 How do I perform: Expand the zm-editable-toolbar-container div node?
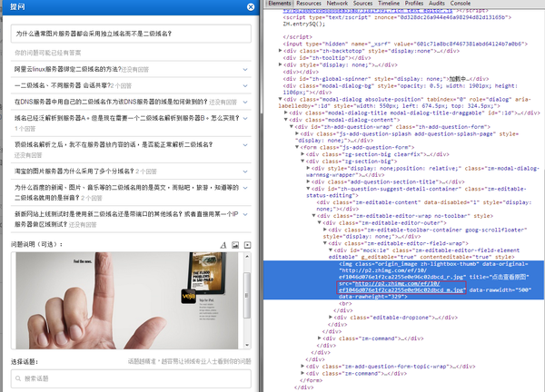click(325, 230)
